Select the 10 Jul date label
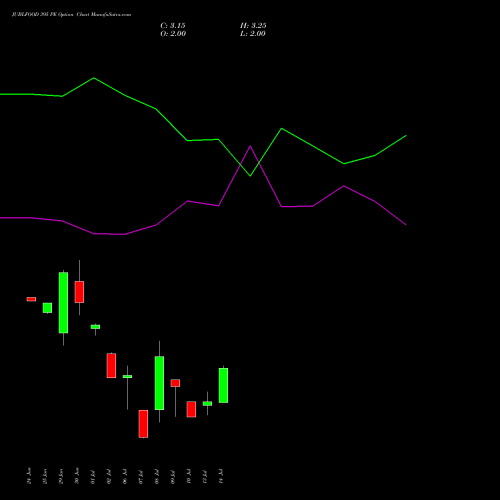Viewport: 500px width, 500px height. [189, 477]
